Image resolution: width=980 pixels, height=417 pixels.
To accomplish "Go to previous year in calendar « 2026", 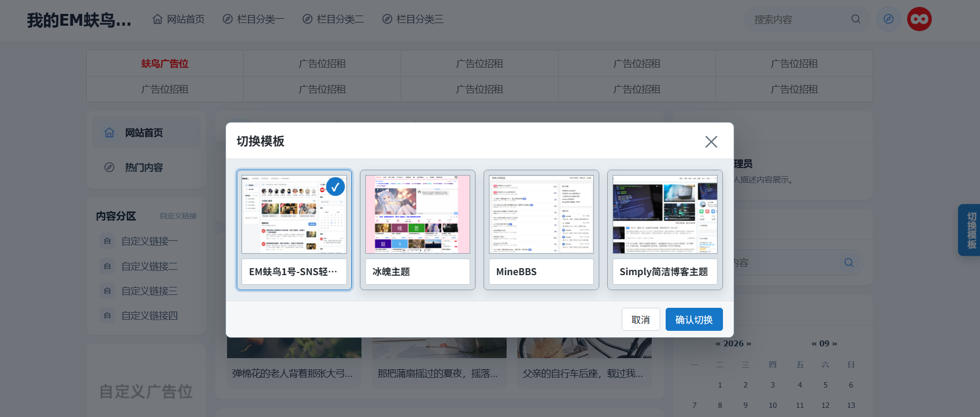I will pyautogui.click(x=718, y=344).
